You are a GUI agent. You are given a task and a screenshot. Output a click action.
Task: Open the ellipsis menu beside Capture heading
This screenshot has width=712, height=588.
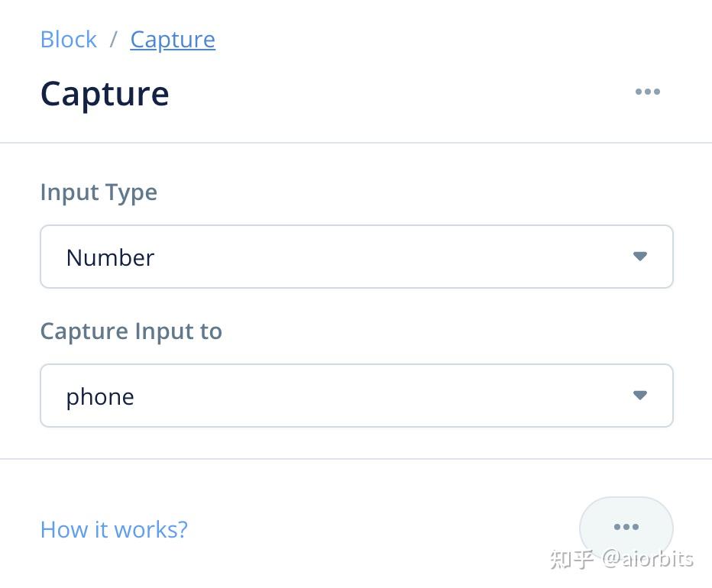(x=647, y=92)
